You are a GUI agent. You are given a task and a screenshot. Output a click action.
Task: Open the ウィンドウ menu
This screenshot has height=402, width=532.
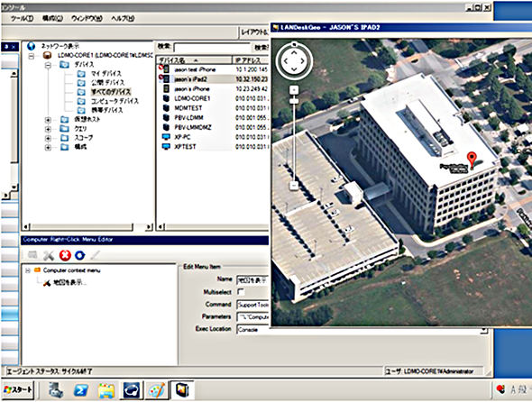pos(87,18)
